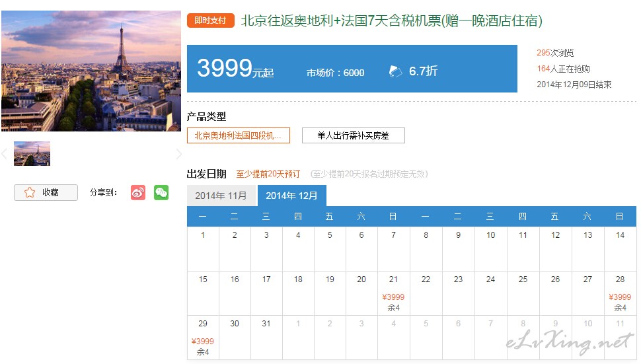Share to WeChat via green icon
This screenshot has width=641, height=364.
(161, 192)
